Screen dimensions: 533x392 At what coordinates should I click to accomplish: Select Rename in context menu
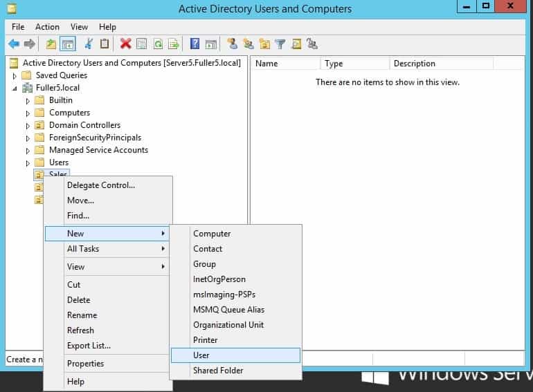(x=107, y=315)
